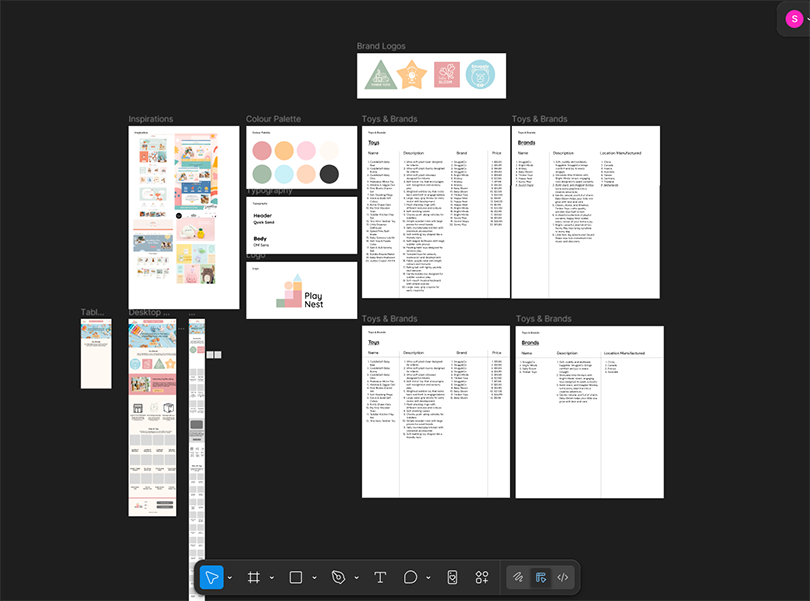Open the Actions four-shapes icon
The image size is (810, 601).
click(x=482, y=577)
